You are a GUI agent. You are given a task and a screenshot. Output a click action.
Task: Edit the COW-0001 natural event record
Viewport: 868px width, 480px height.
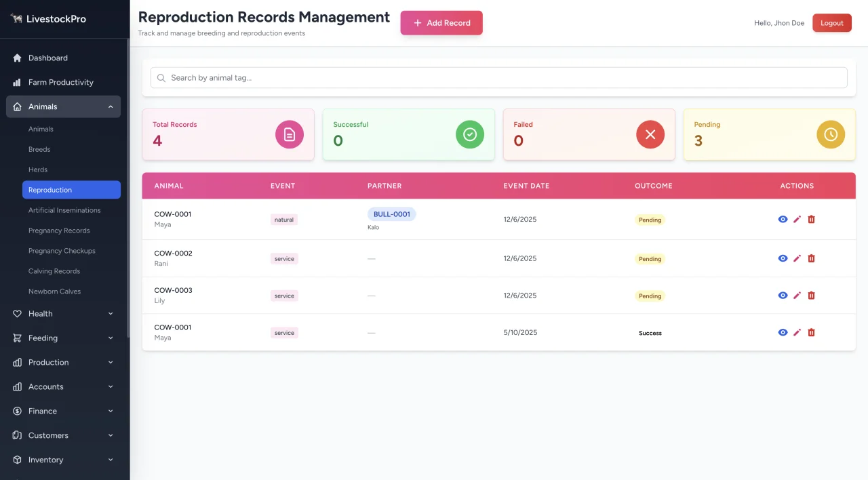(x=797, y=220)
